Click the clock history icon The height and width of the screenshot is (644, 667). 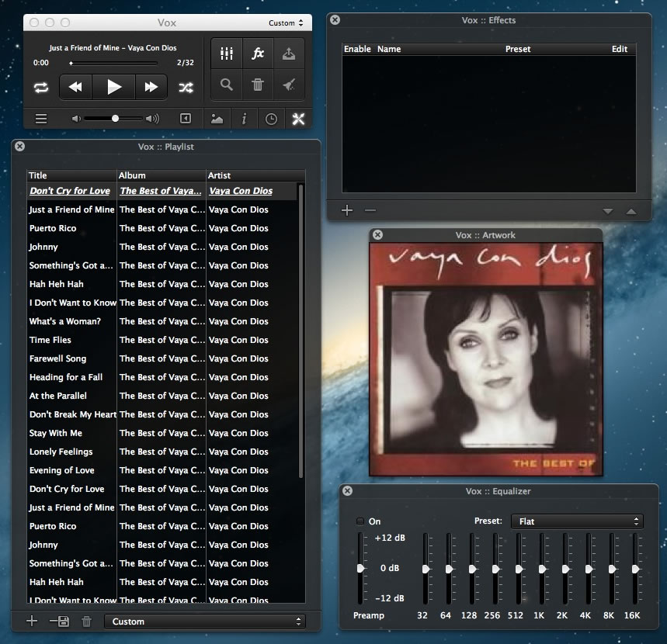[x=271, y=119]
